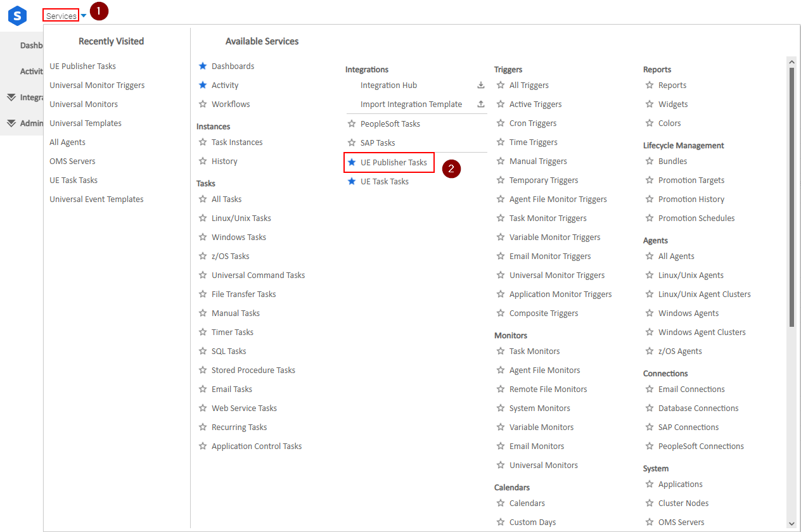This screenshot has width=801, height=532.
Task: Star the Workflows service as favorite
Action: pos(203,104)
